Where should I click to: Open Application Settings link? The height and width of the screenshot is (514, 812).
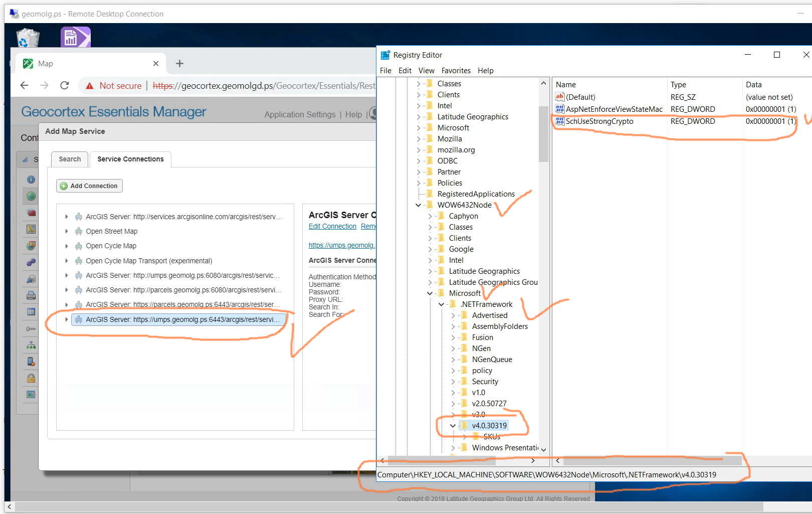tap(300, 114)
